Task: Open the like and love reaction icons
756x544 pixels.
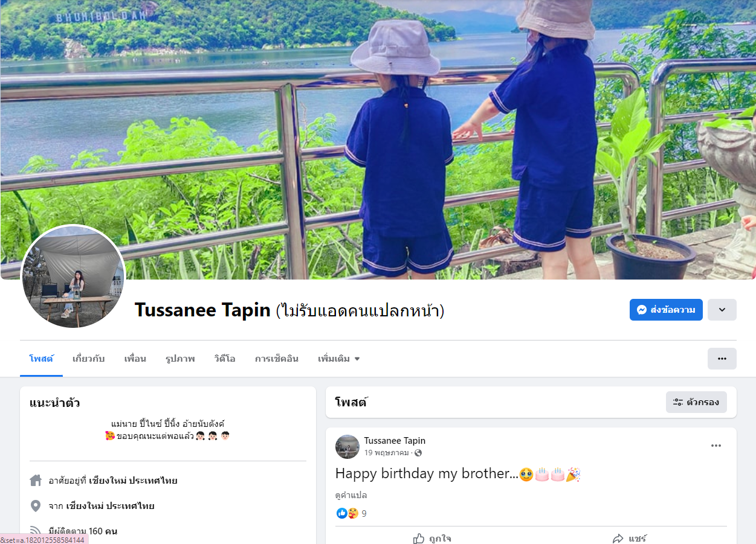Action: coord(347,513)
